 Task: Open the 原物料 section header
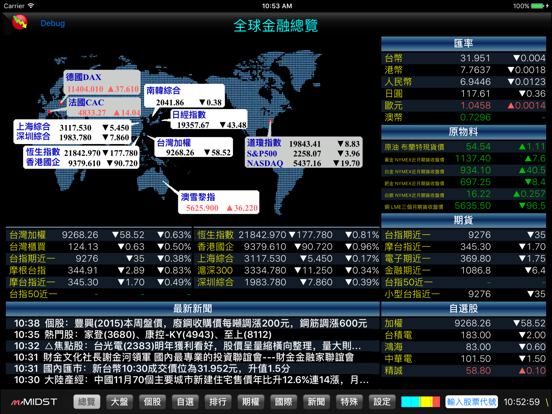coord(463,132)
